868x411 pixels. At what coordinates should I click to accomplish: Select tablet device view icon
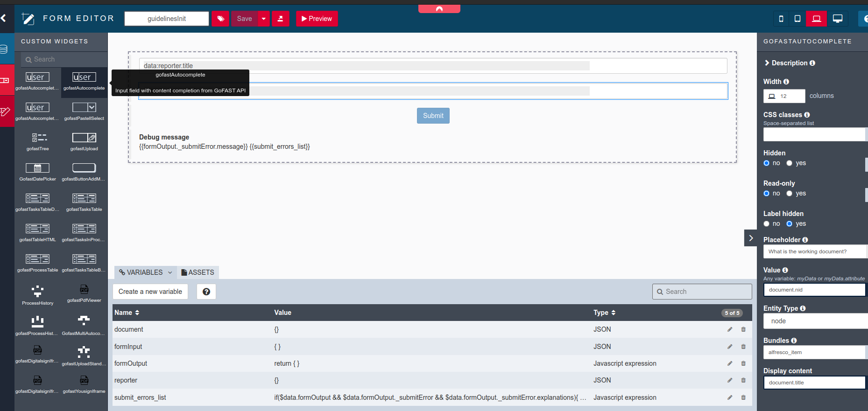pos(797,19)
